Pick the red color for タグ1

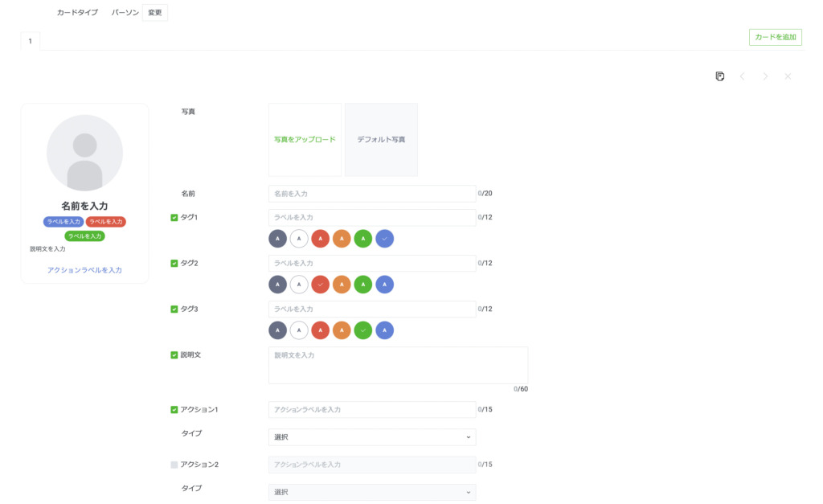(320, 239)
